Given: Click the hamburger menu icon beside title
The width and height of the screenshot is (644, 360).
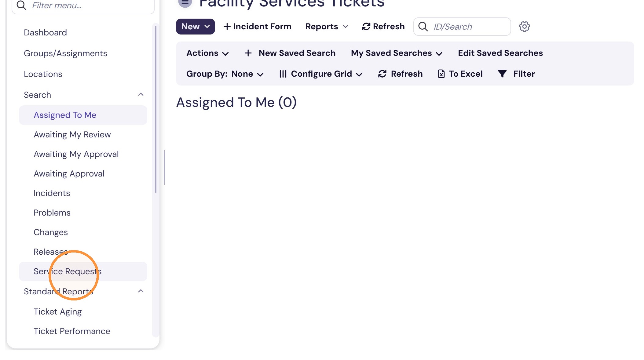Looking at the screenshot, I should (185, 2).
